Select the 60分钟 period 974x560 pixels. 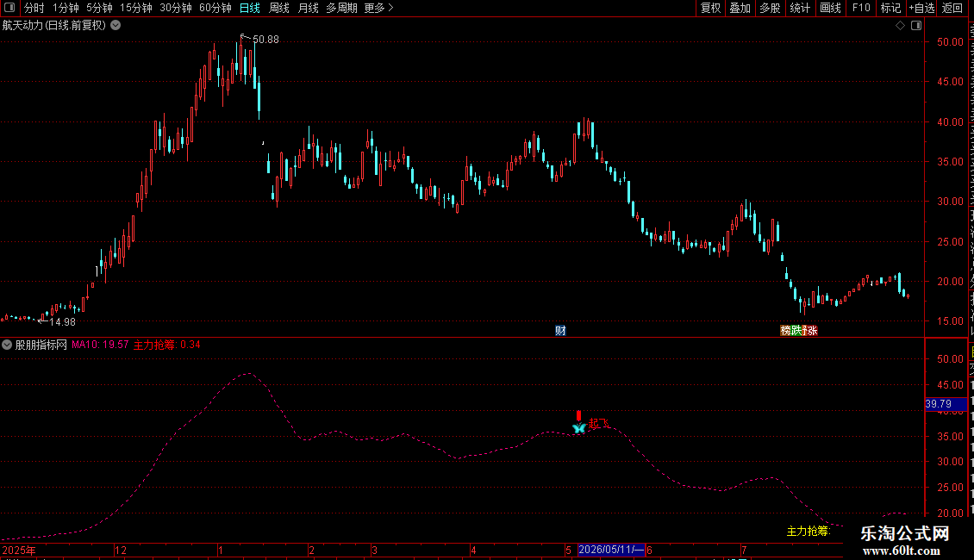click(215, 8)
